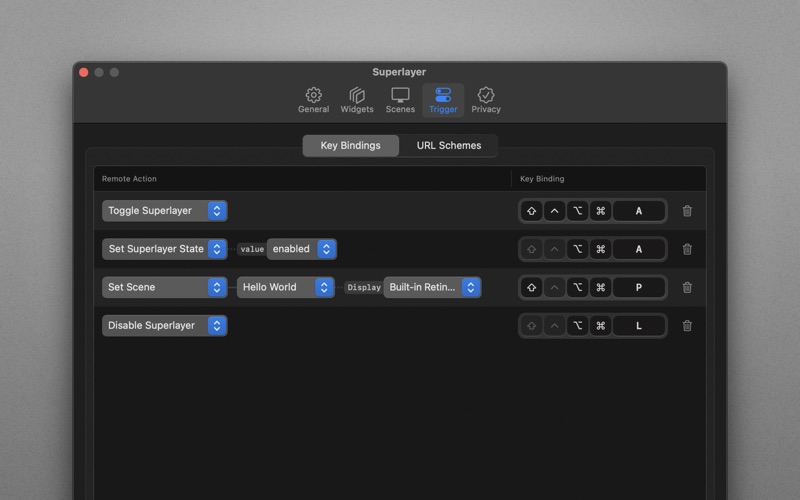Image resolution: width=800 pixels, height=500 pixels.
Task: Open the Scenes settings pane
Action: pos(400,100)
